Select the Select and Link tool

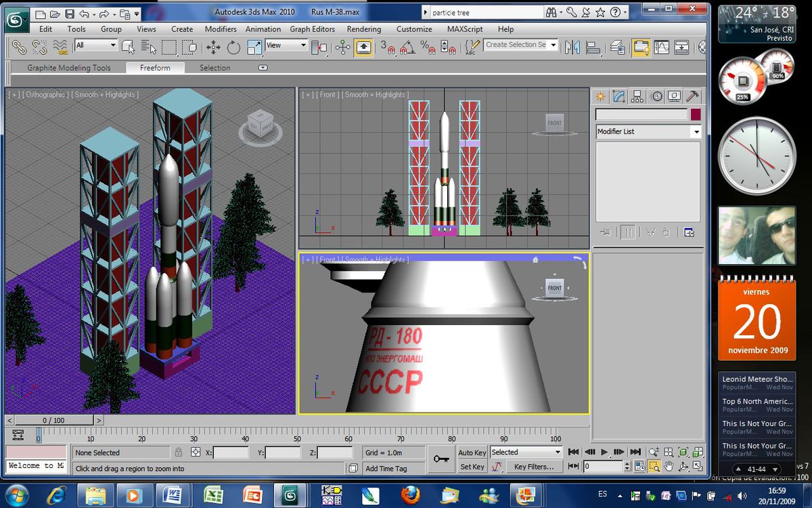[18, 47]
